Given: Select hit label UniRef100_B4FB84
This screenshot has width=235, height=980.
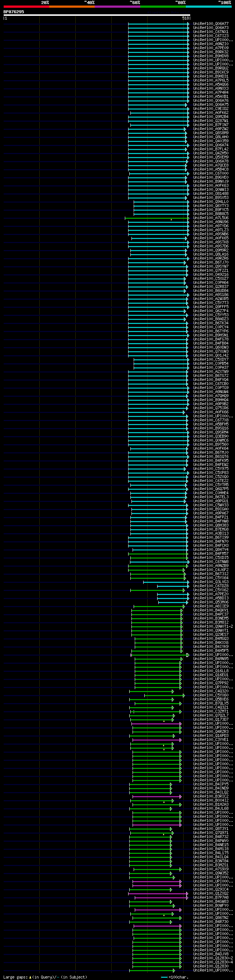Looking at the screenshot, I should pyautogui.click(x=211, y=343).
